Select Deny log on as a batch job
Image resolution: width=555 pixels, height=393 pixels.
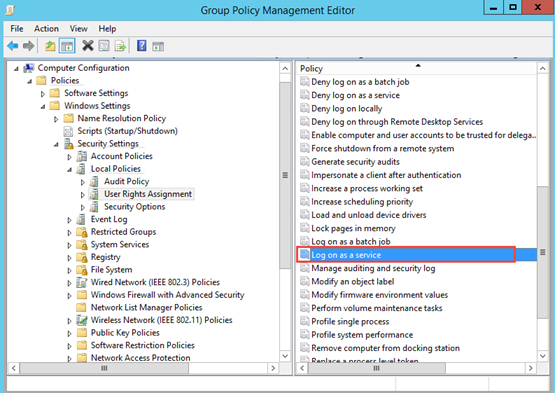[x=360, y=82]
